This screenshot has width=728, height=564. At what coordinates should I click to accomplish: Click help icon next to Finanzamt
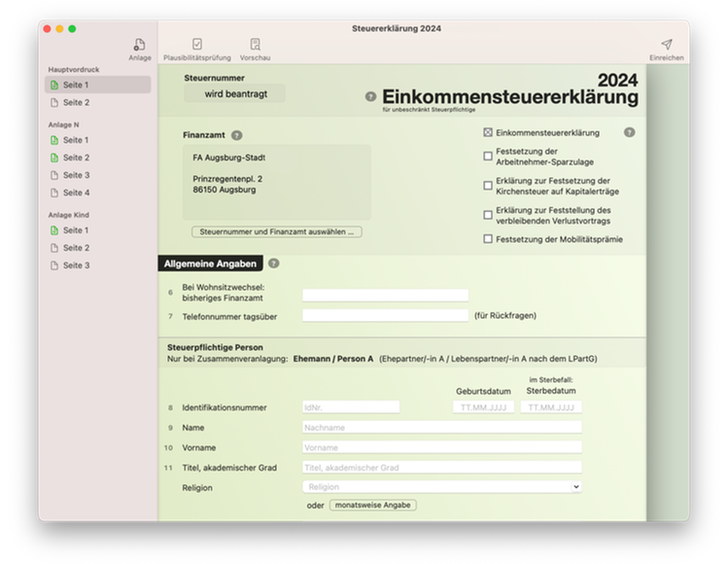tap(237, 136)
